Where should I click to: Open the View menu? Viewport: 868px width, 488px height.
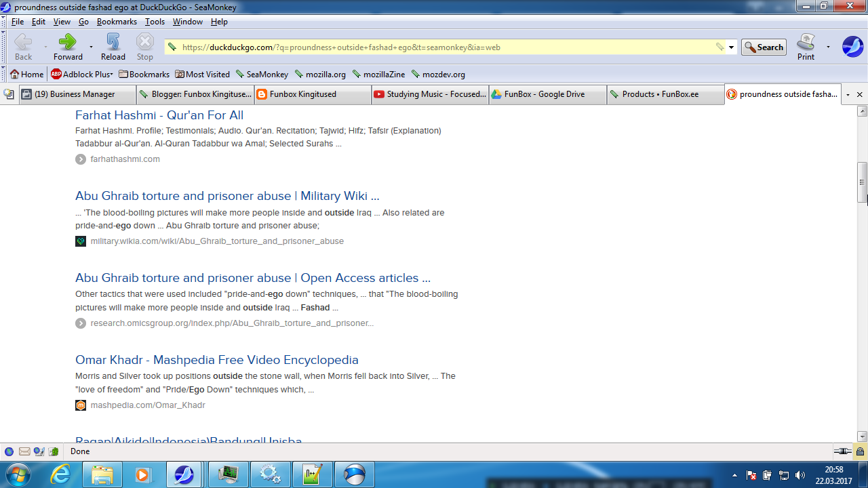point(62,22)
